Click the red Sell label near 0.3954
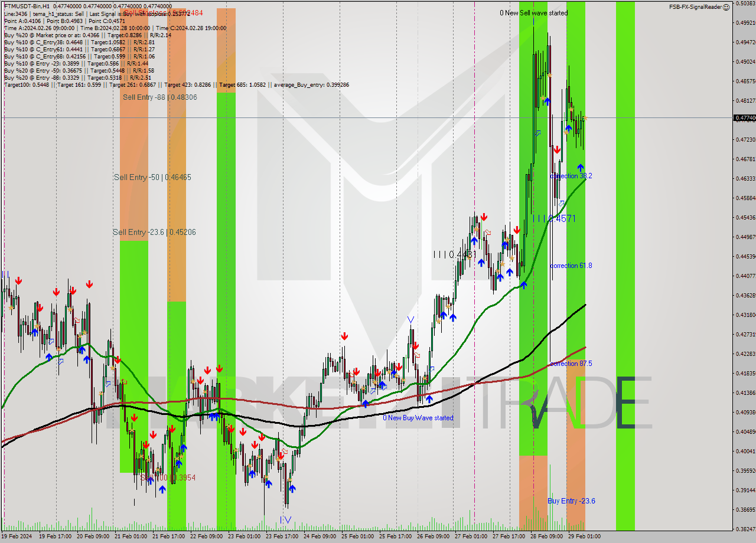The height and width of the screenshot is (543, 756). click(168, 477)
